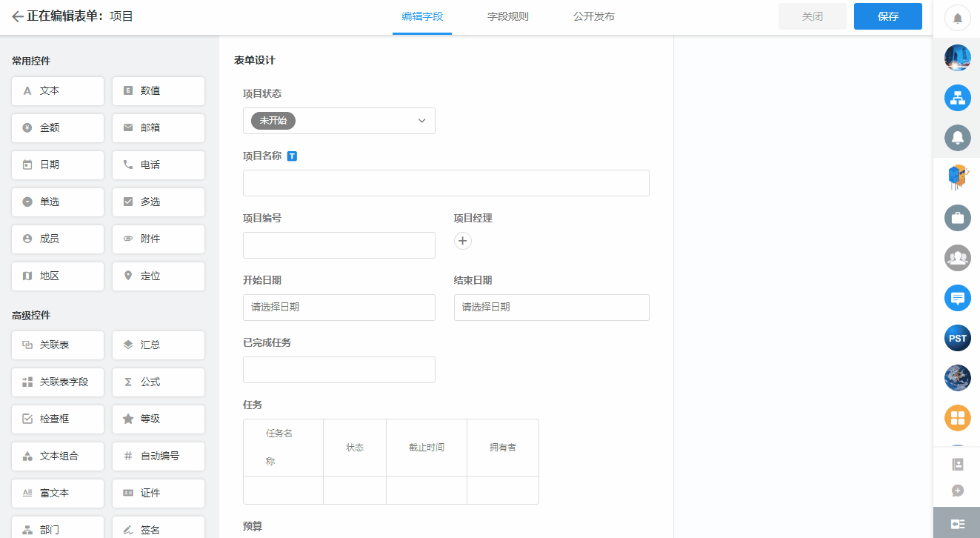The height and width of the screenshot is (538, 980).
Task: Open the orange grid apps icon
Action: 957,418
